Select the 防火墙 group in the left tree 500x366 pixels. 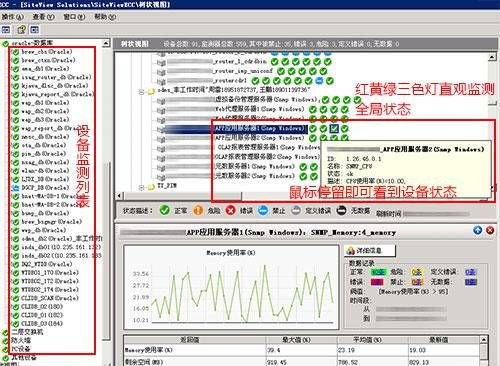pos(21,340)
